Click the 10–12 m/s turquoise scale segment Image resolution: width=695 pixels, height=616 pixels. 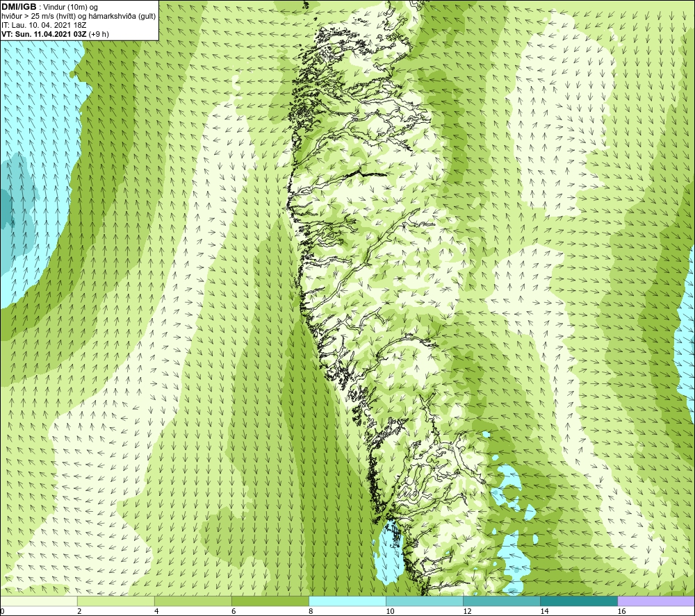[x=425, y=601]
